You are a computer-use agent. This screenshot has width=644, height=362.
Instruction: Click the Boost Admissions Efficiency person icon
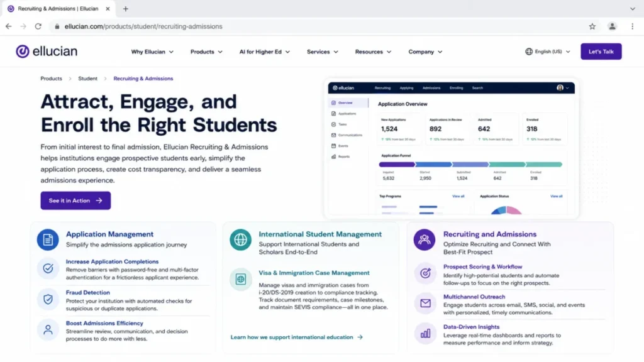click(48, 329)
